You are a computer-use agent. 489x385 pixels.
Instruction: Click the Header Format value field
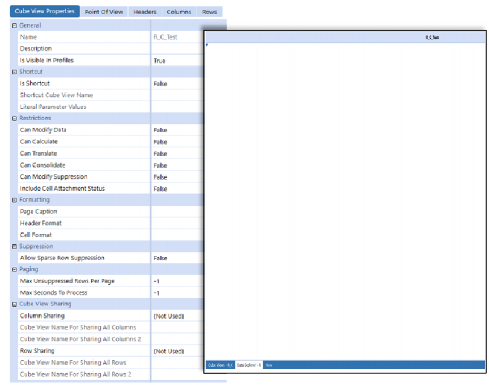tap(177, 223)
